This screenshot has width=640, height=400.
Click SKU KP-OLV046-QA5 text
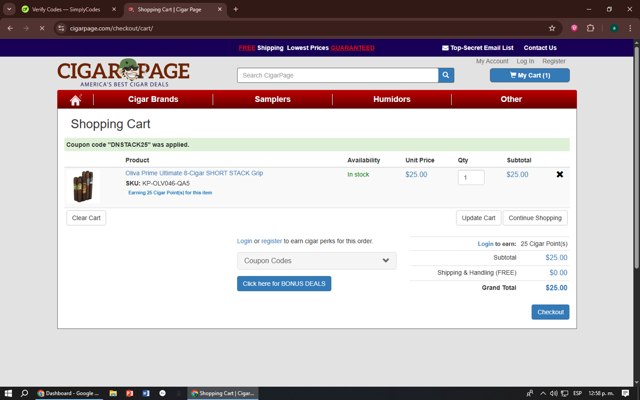pyautogui.click(x=158, y=183)
